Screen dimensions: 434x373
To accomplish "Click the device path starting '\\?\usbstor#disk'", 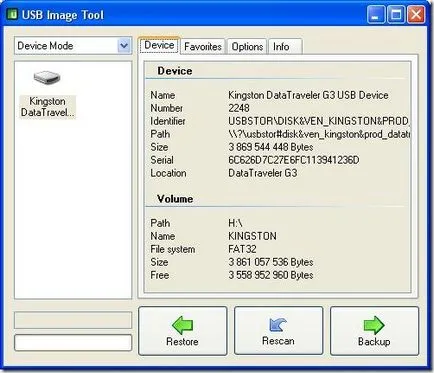I will pos(319,134).
